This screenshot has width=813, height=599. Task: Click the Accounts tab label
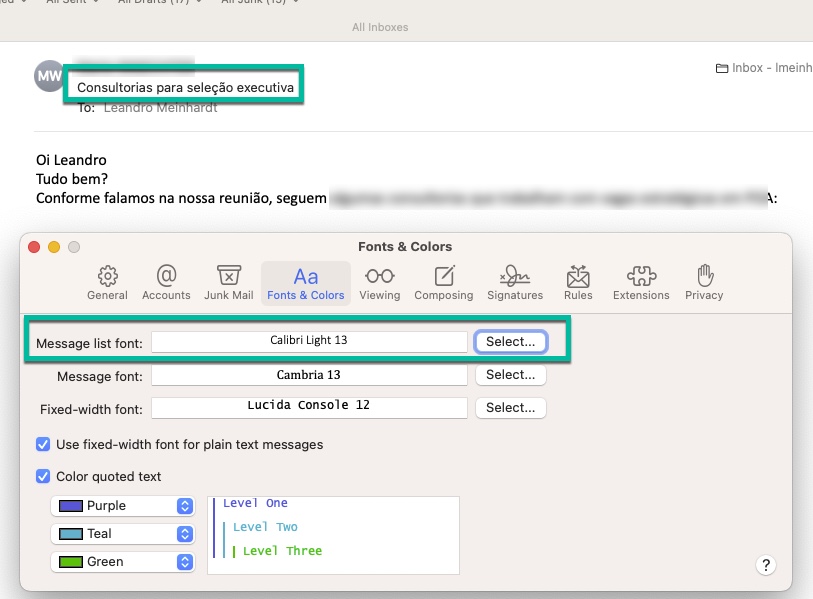tap(166, 295)
